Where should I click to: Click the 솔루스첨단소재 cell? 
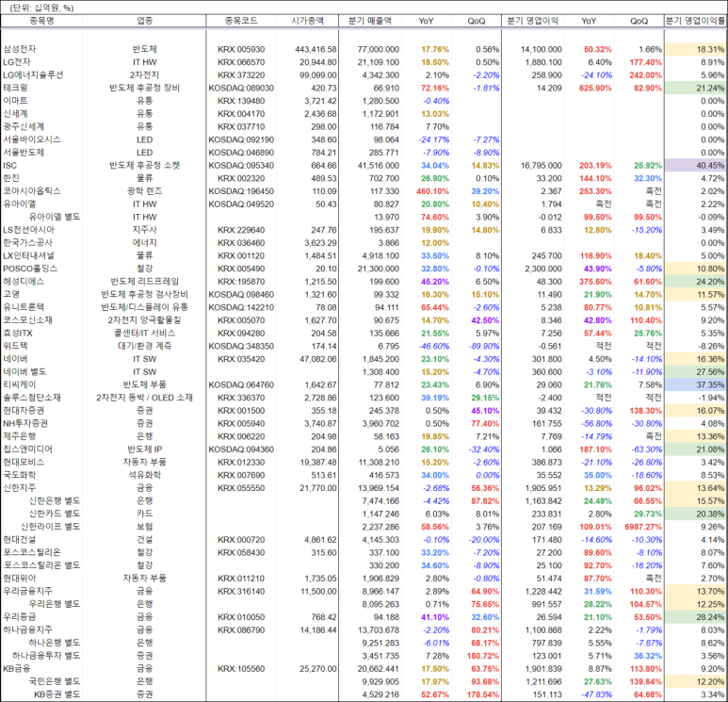point(32,398)
